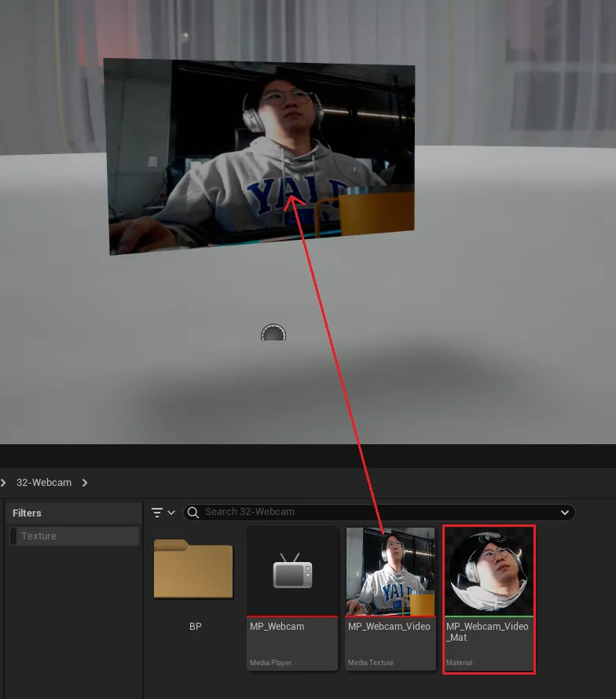Select the webcam video plane in viewport

click(261, 156)
